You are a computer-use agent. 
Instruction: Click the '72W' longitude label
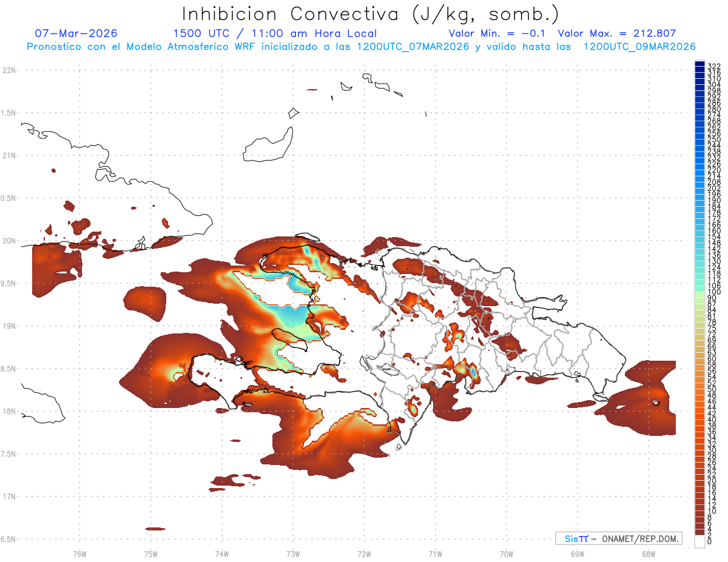364,553
